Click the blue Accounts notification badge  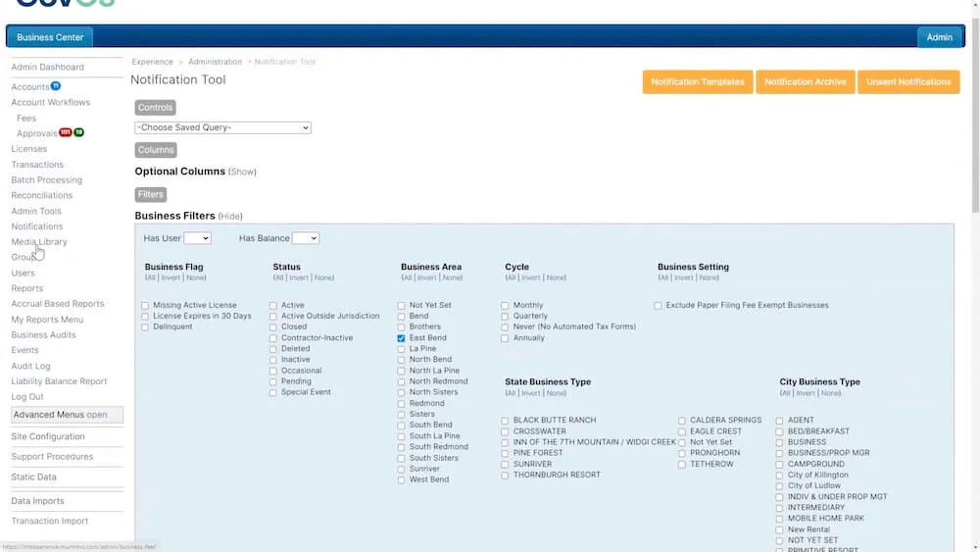(56, 85)
